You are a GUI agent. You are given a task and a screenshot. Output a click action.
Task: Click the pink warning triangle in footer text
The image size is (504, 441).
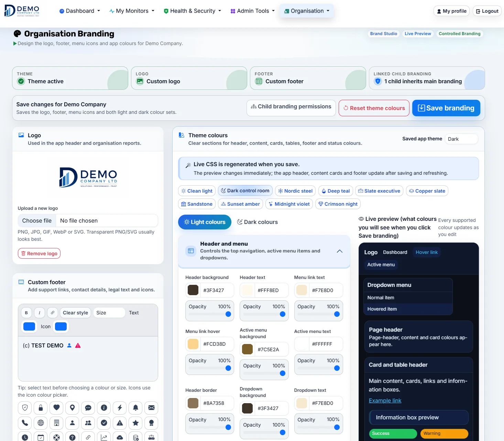click(78, 345)
